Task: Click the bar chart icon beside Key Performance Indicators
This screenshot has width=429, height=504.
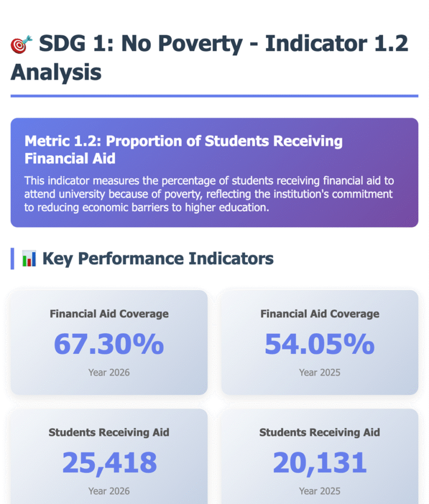Action: 29,258
